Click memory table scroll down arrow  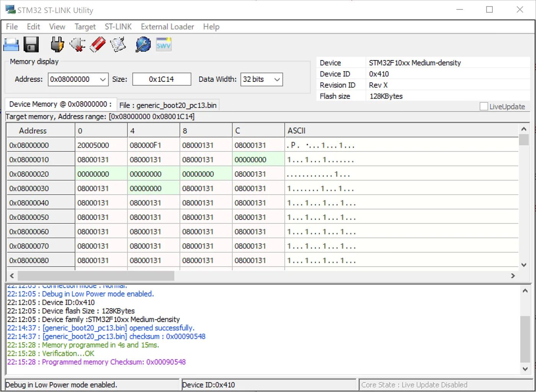pos(524,265)
